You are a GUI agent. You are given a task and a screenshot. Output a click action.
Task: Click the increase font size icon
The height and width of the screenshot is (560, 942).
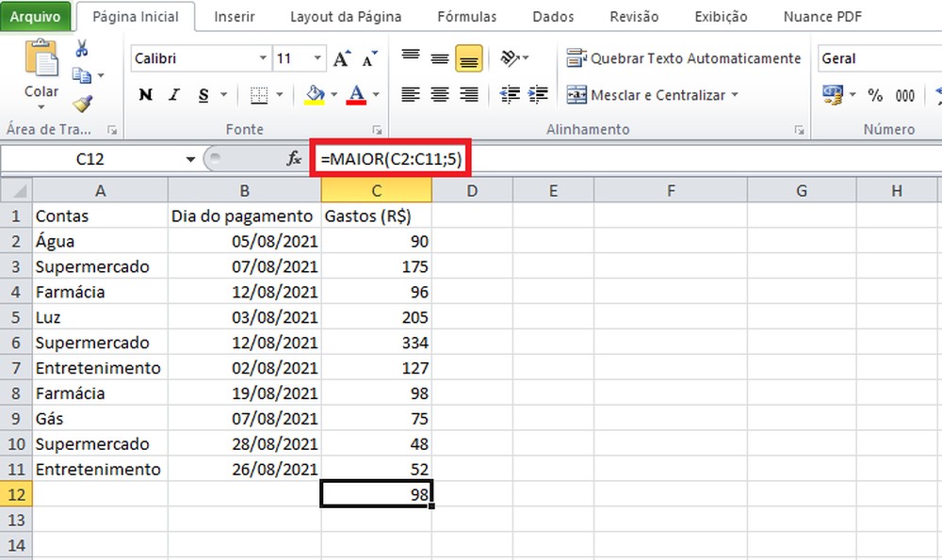pyautogui.click(x=340, y=56)
